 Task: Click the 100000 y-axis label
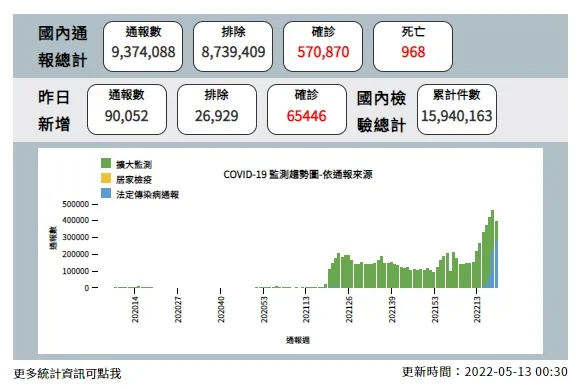76,271
